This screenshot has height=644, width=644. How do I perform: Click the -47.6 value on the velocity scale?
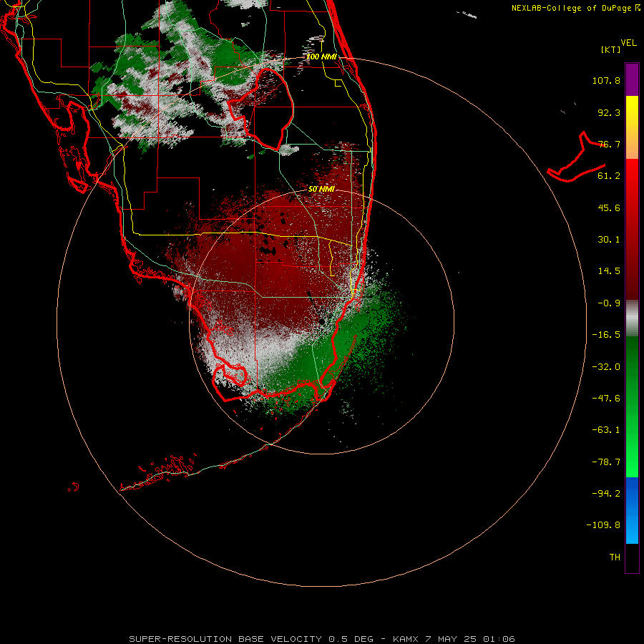click(x=606, y=399)
